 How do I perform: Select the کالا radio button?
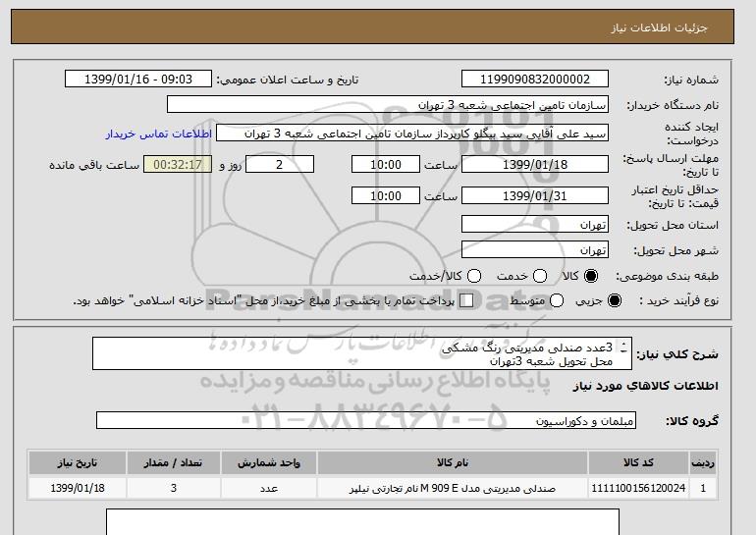591,276
